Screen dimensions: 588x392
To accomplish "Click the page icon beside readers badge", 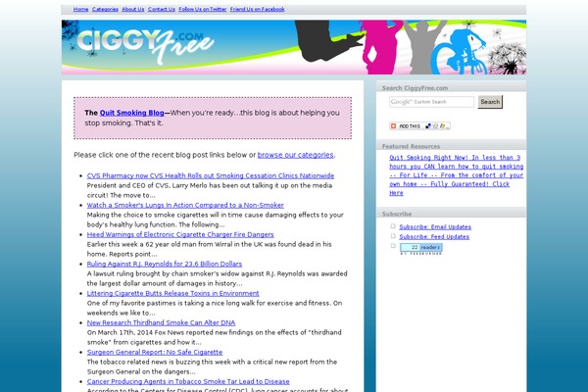I will tap(393, 246).
